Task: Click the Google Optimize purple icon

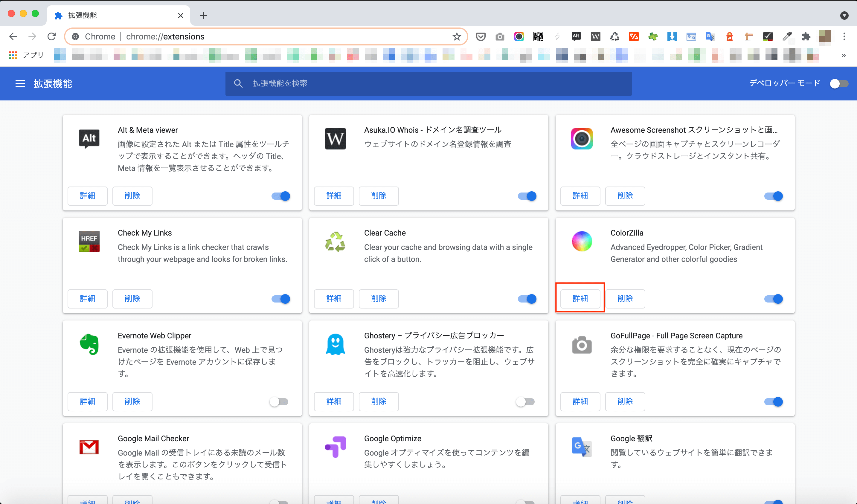Action: click(x=335, y=447)
